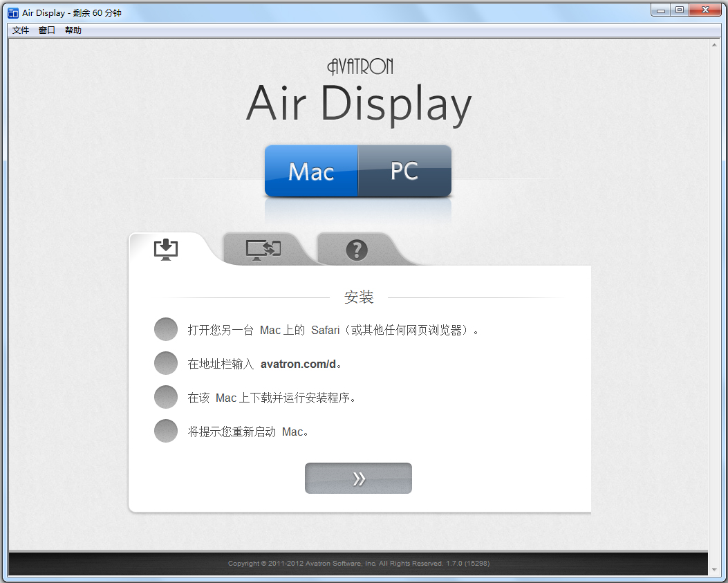Open the help tab with question mark icon
Viewport: 728px width, 583px height.
click(x=357, y=250)
